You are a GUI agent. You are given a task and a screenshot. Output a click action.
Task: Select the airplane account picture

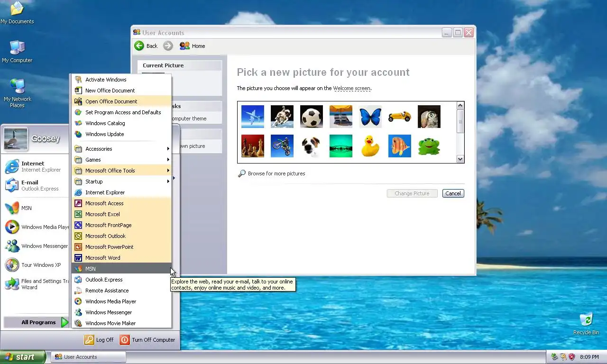point(253,117)
